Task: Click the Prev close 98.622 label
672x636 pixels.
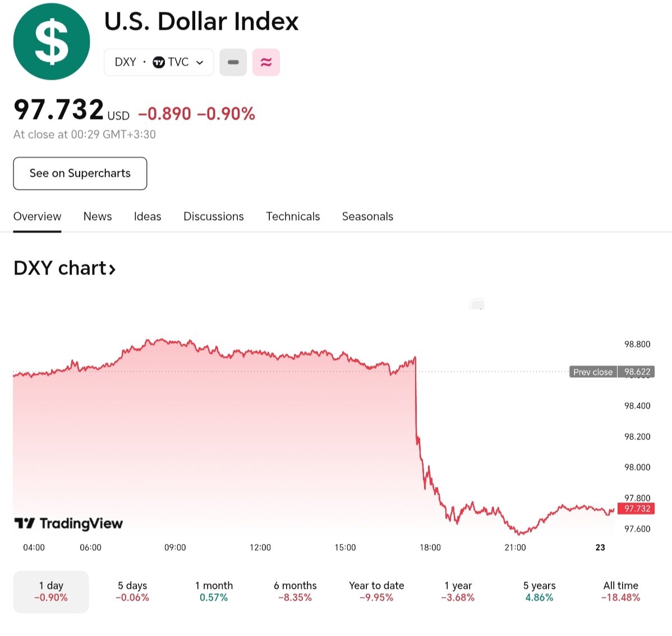Action: click(611, 372)
